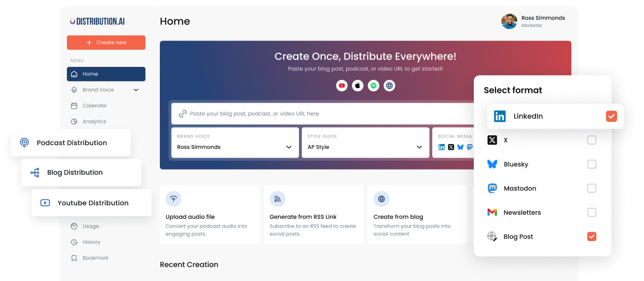Click the YouTube source icon in banner
The width and height of the screenshot is (644, 281).
[341, 86]
